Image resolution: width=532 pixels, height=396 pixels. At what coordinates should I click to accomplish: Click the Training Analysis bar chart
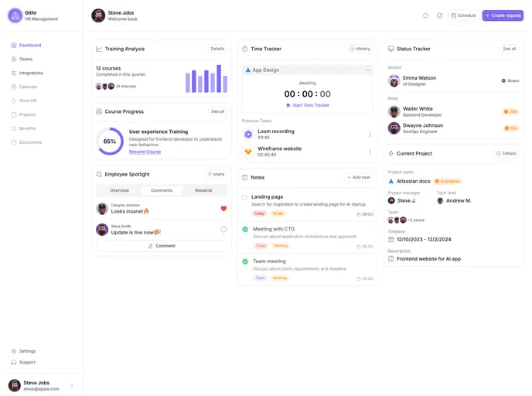coord(206,79)
